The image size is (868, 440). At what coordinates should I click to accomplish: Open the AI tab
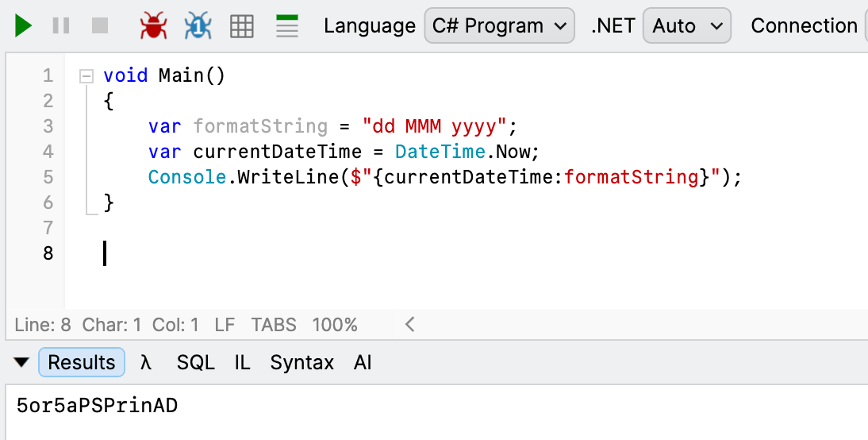pyautogui.click(x=363, y=362)
